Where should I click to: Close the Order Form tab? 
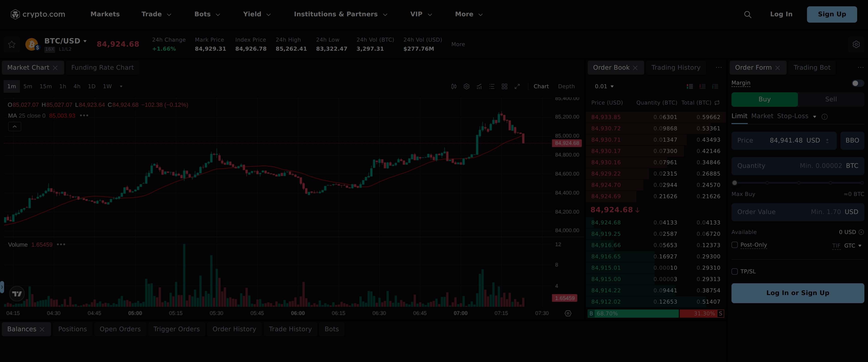coord(777,68)
